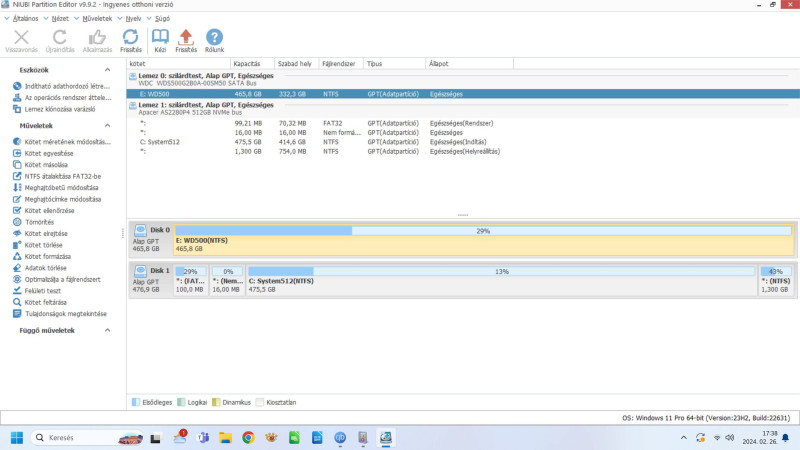Screen dimensions: 800x450
Task: Select the 16,00 MB unformatted partition row
Action: coord(463,133)
